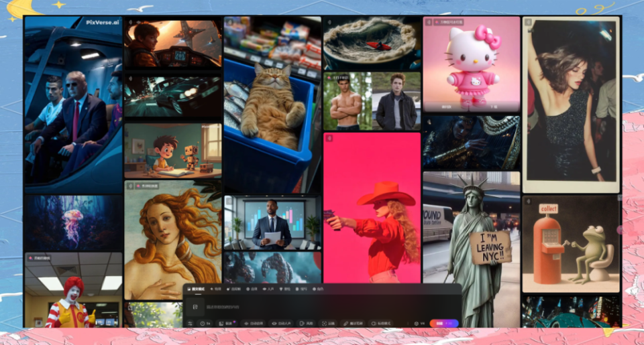This screenshot has width=644, height=345.
Task: Select the first image-text mode tab
Action: (196, 289)
